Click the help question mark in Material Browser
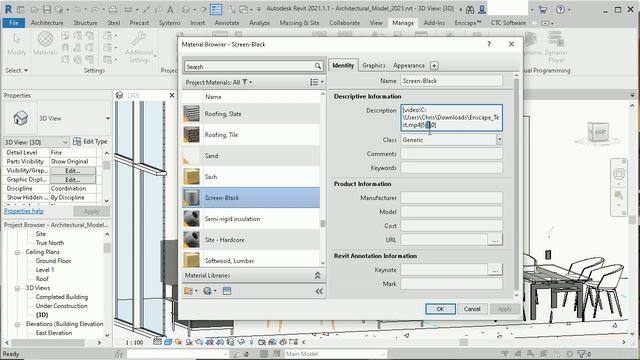Viewport: 640px width, 360px height. coord(489,44)
